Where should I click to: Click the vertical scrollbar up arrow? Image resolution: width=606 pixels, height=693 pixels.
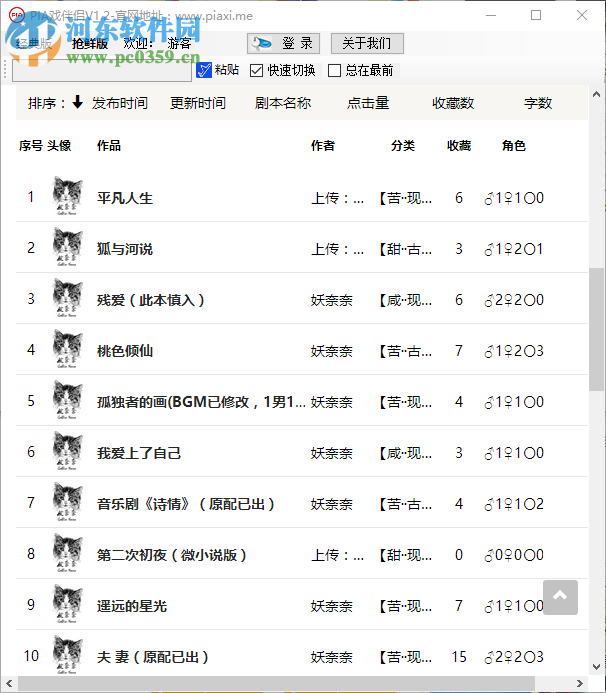point(596,94)
